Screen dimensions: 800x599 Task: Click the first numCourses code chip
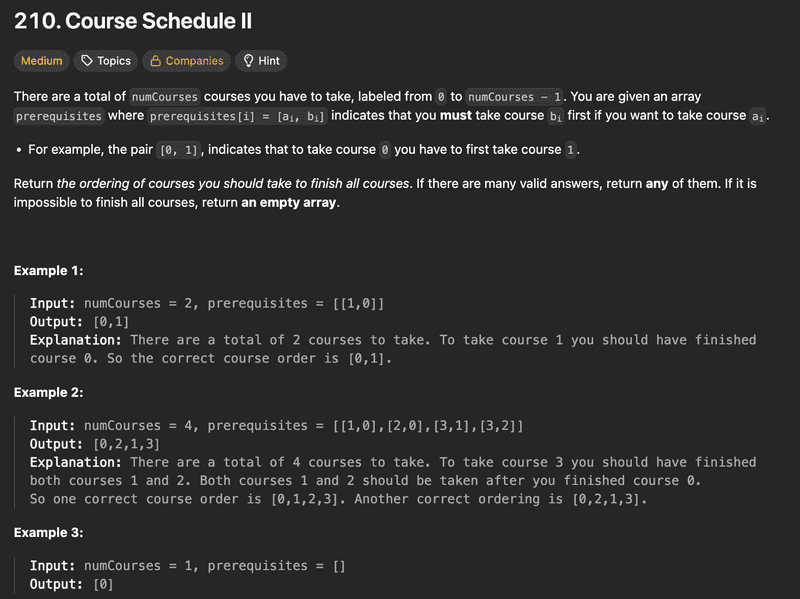[x=165, y=97]
